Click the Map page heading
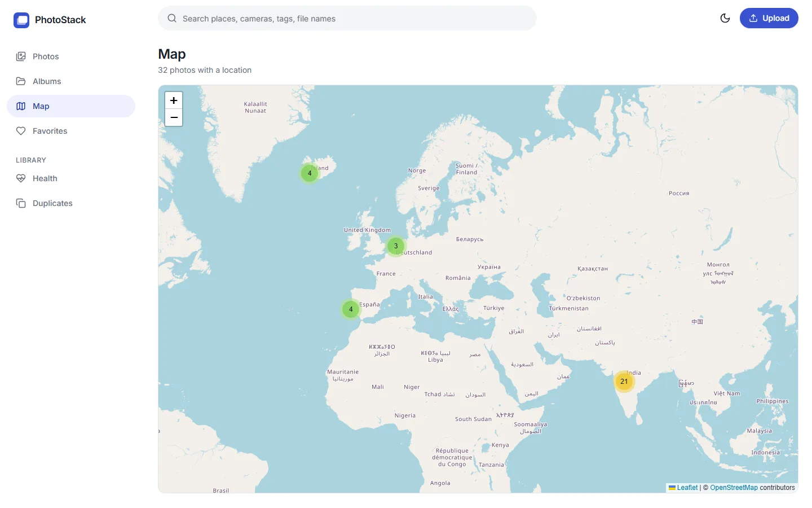Image resolution: width=812 pixels, height=508 pixels. click(x=172, y=54)
